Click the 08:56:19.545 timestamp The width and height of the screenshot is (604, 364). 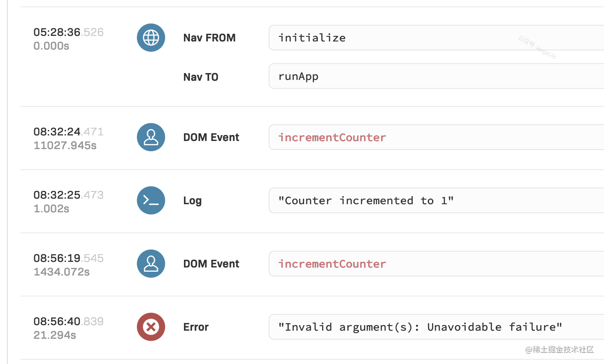pyautogui.click(x=68, y=258)
